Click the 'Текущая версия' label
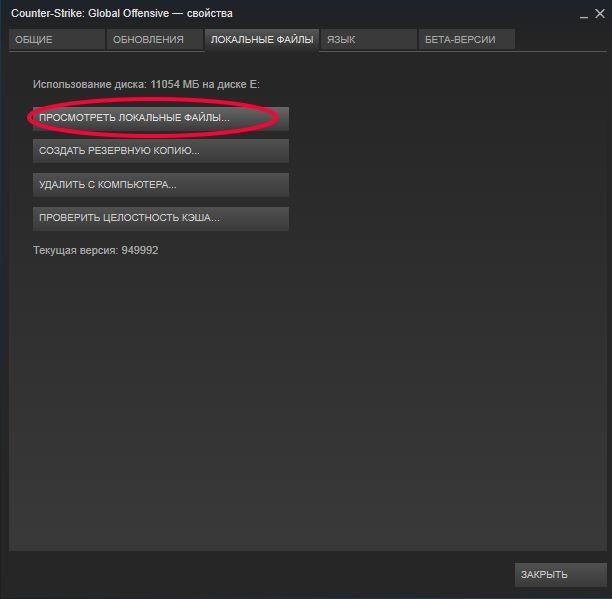 click(75, 250)
